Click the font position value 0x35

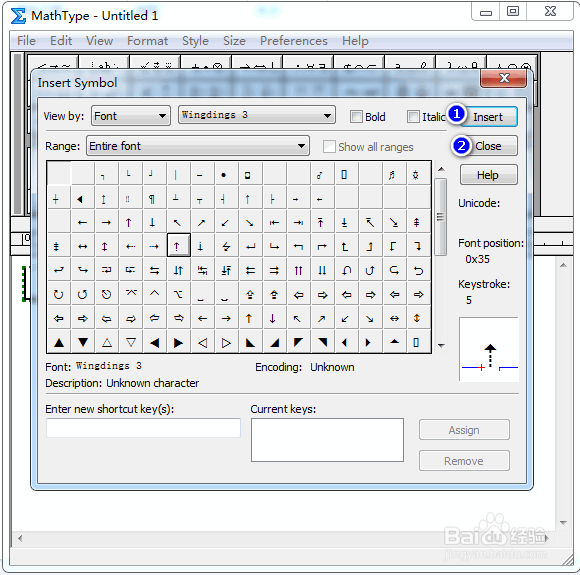pos(477,259)
